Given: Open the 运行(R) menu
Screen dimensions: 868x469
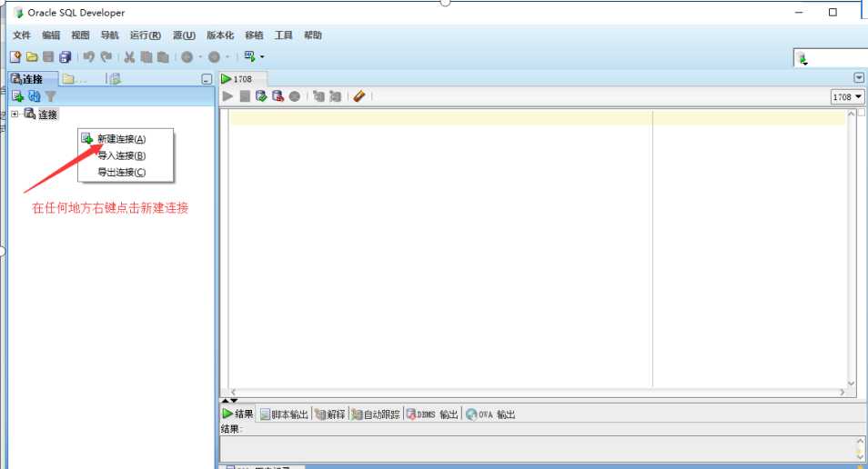Looking at the screenshot, I should (146, 35).
